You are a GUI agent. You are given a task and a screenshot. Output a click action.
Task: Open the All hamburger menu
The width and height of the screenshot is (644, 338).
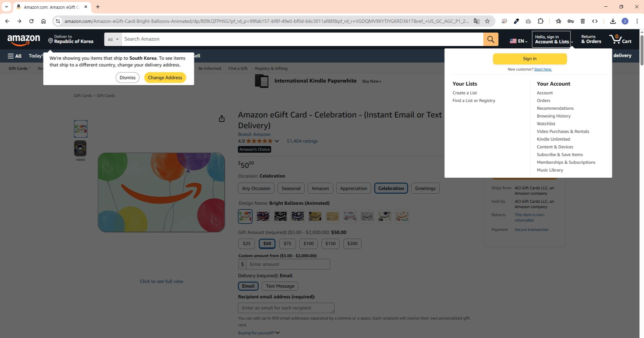(x=15, y=56)
